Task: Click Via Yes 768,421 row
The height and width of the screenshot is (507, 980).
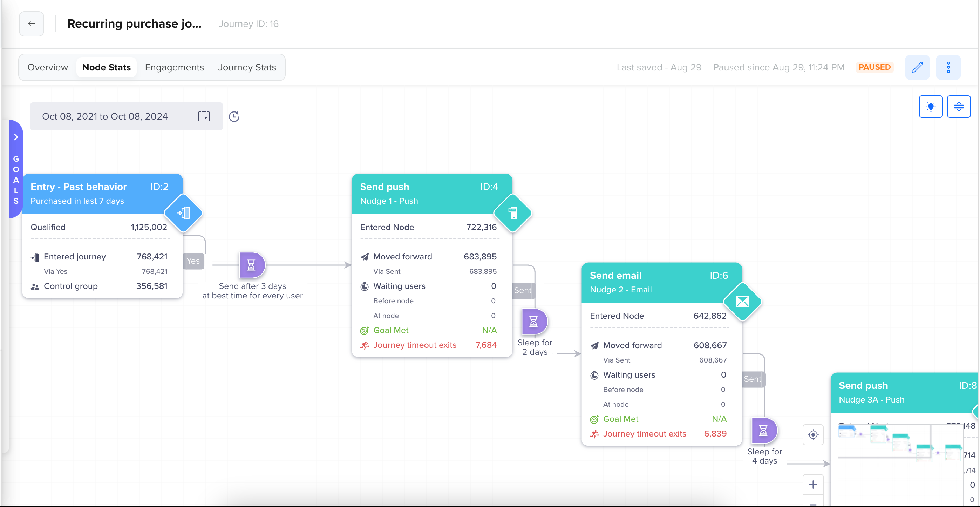Action: 106,272
